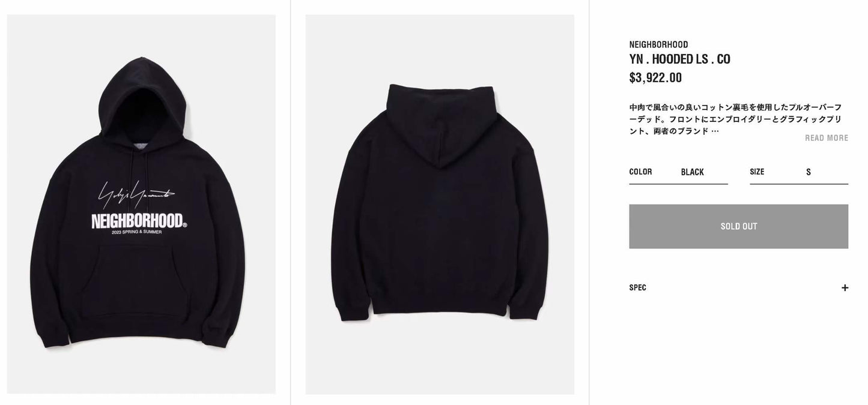Viewport: 868px width, 405px height.
Task: Expand SPEC section with plus icon
Action: 845,287
